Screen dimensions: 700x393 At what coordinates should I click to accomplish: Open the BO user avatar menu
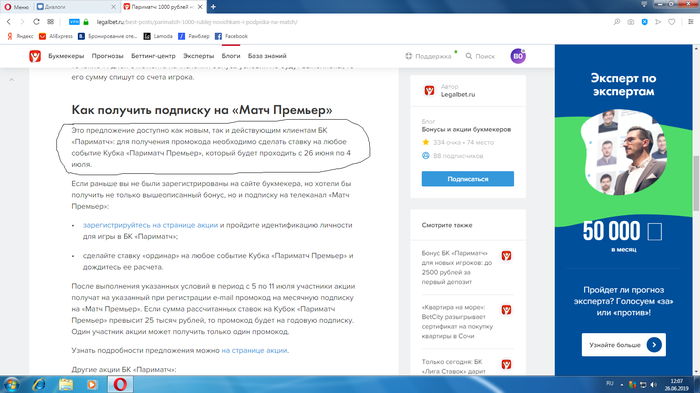(518, 56)
